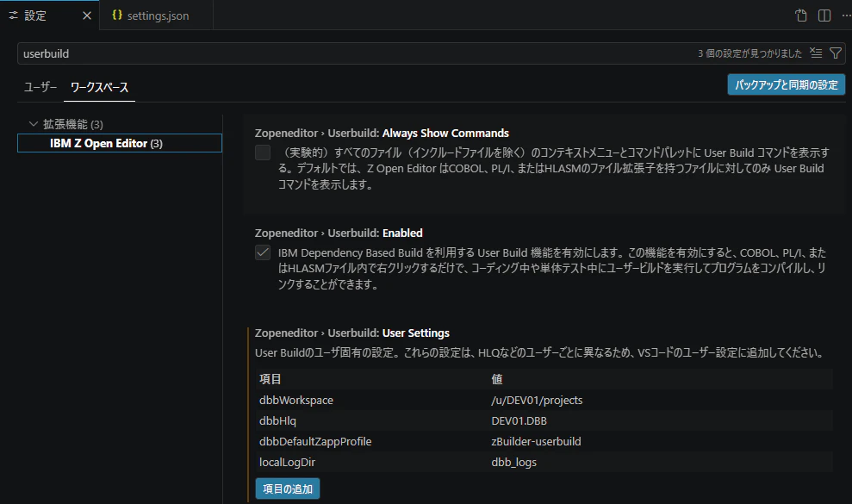Click the 3 個の設定が見つかりました count text
This screenshot has width=852, height=504.
pyautogui.click(x=749, y=53)
